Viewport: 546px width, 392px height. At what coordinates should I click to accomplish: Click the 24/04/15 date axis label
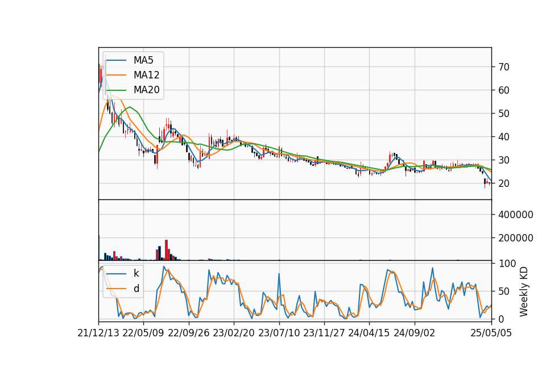click(x=369, y=333)
